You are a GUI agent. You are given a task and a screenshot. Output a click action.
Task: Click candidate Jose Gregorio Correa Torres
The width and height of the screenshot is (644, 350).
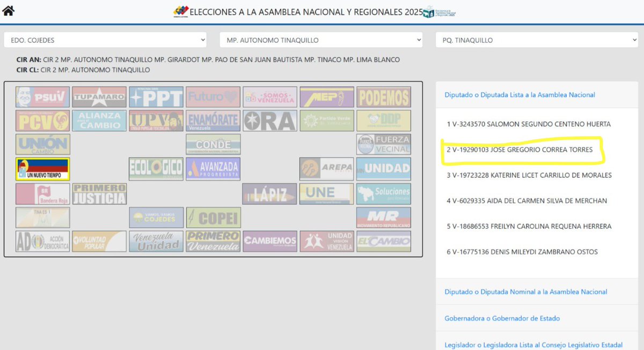coord(519,150)
